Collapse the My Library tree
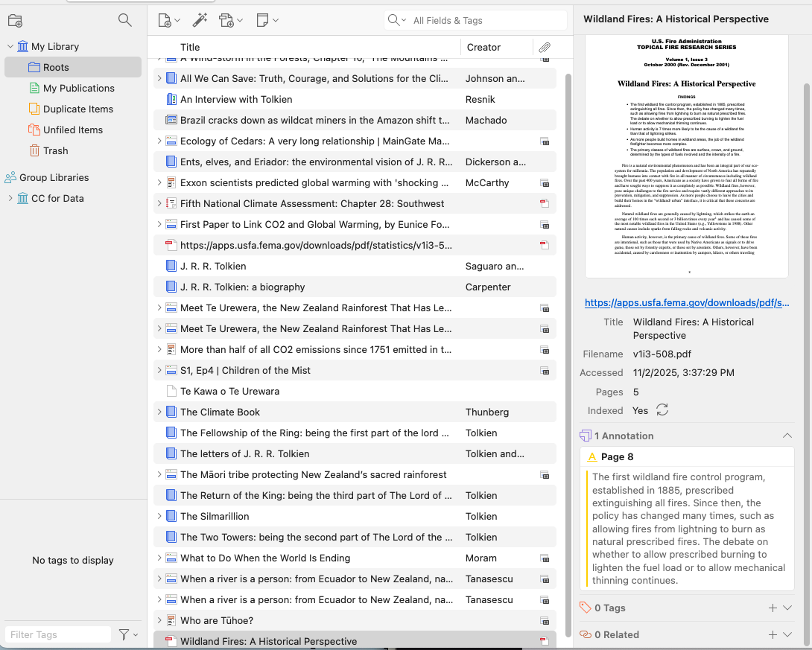Image resolution: width=812 pixels, height=650 pixels. click(10, 46)
